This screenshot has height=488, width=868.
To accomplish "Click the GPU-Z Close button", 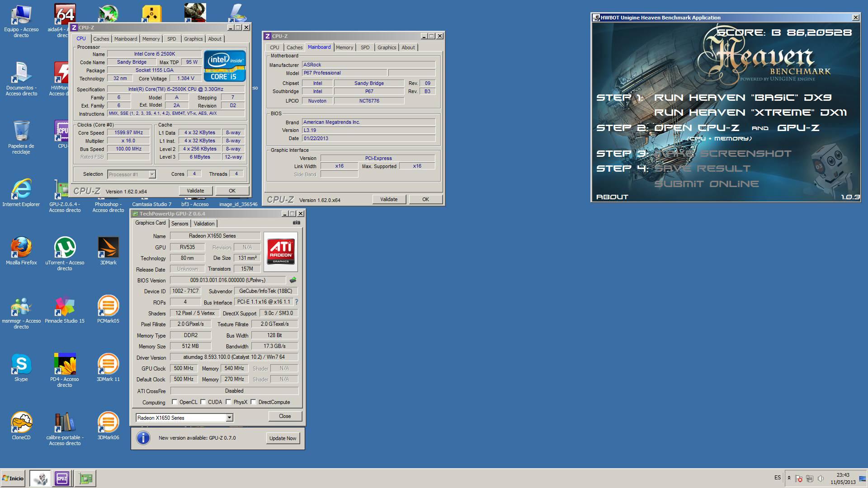I will (x=285, y=416).
